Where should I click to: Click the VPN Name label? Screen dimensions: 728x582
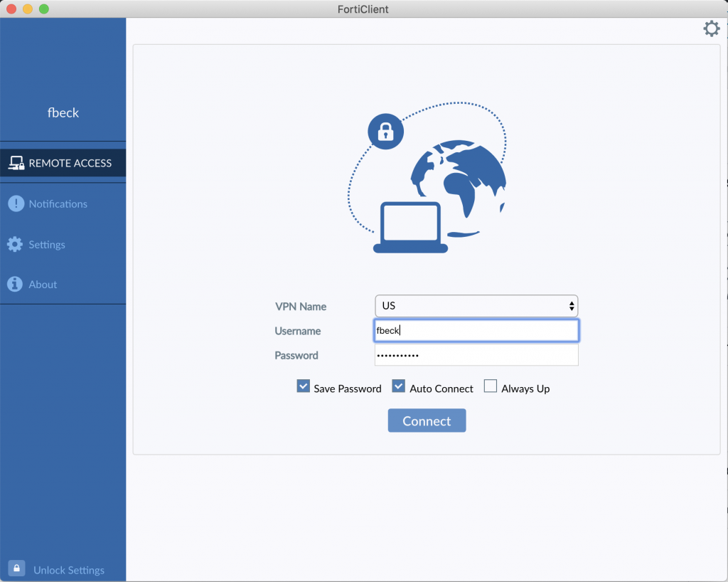pyautogui.click(x=301, y=307)
